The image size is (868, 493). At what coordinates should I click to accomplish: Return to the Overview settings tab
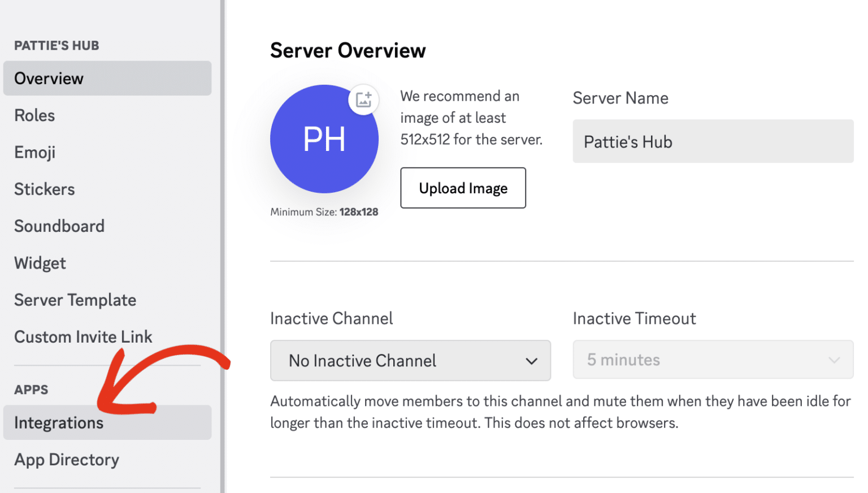pyautogui.click(x=49, y=78)
